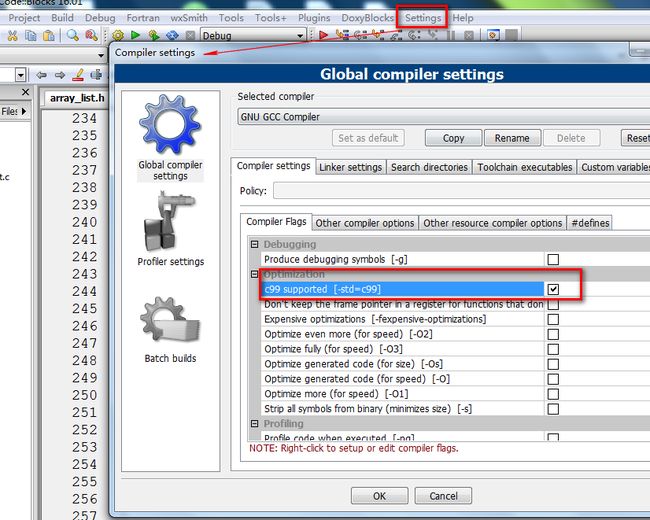Click the Rename compiler button
Screen dimensions: 650x520
click(x=512, y=138)
